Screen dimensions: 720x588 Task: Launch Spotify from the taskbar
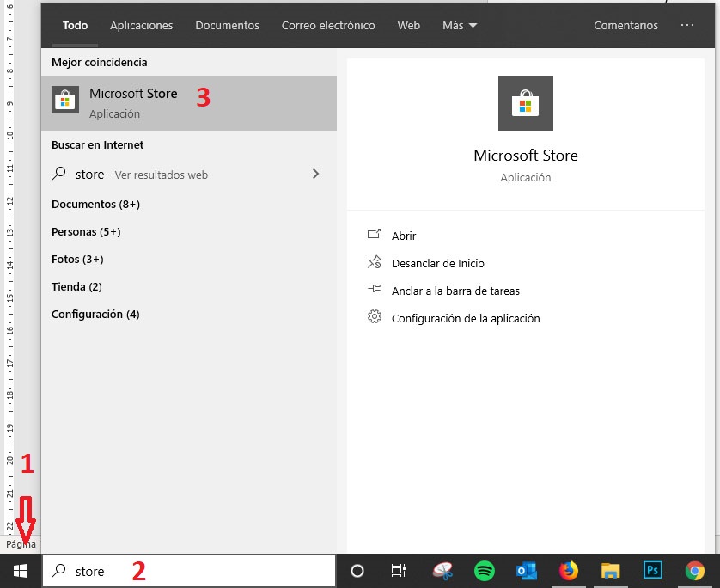pos(484,571)
